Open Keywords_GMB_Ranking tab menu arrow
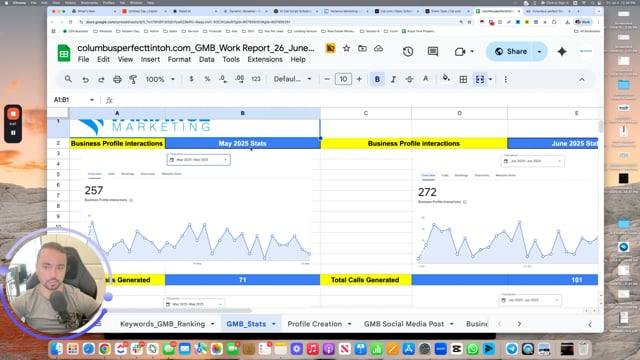Screen dimensions: 640x360 point(213,324)
